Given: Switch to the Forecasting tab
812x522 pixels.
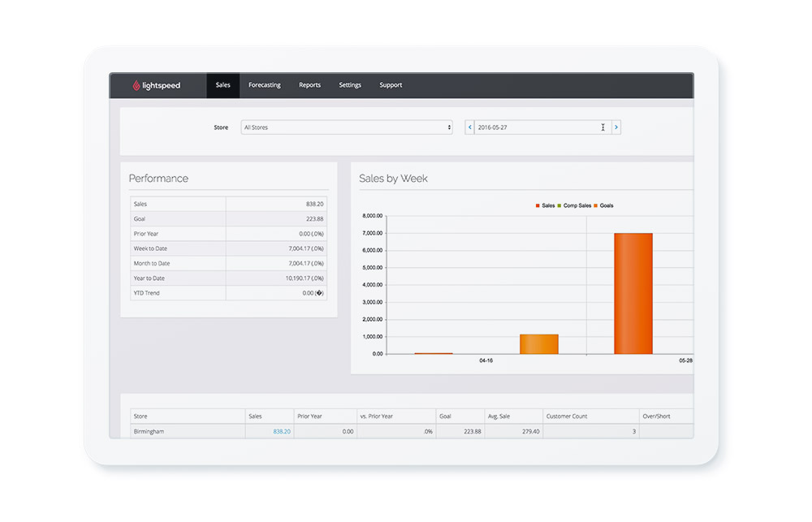Looking at the screenshot, I should click(264, 85).
